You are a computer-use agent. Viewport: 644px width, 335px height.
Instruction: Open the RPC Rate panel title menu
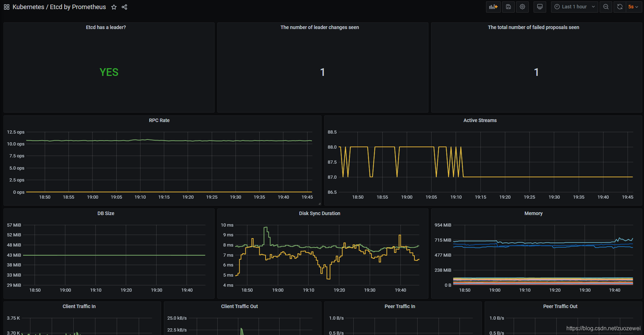tap(159, 120)
